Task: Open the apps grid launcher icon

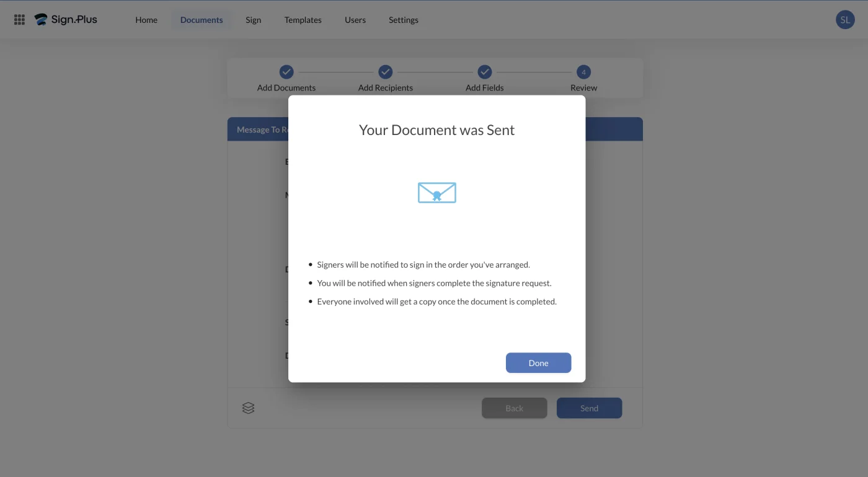Action: (19, 20)
